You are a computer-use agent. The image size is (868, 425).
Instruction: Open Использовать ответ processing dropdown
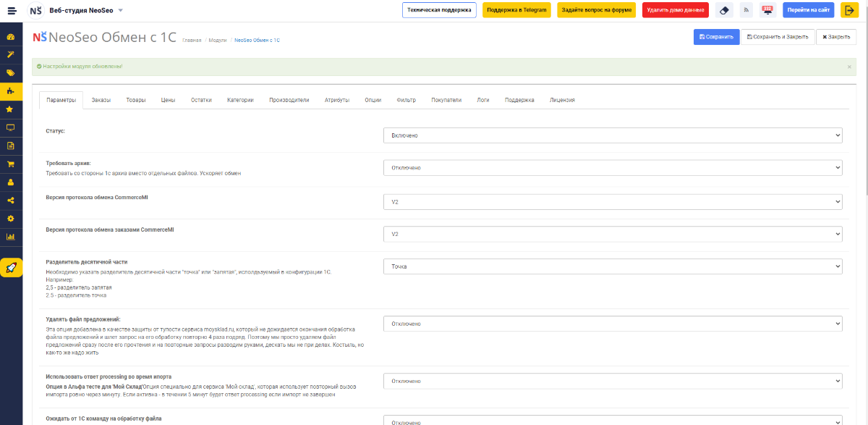coord(613,381)
